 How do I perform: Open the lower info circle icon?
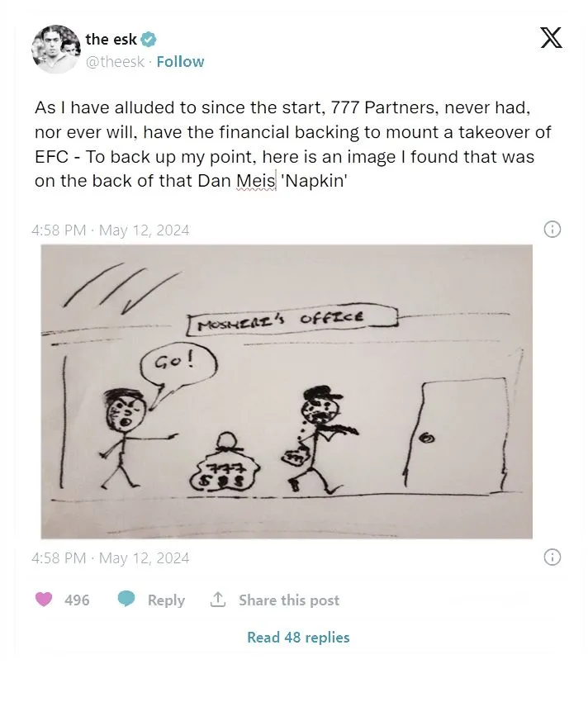552,557
